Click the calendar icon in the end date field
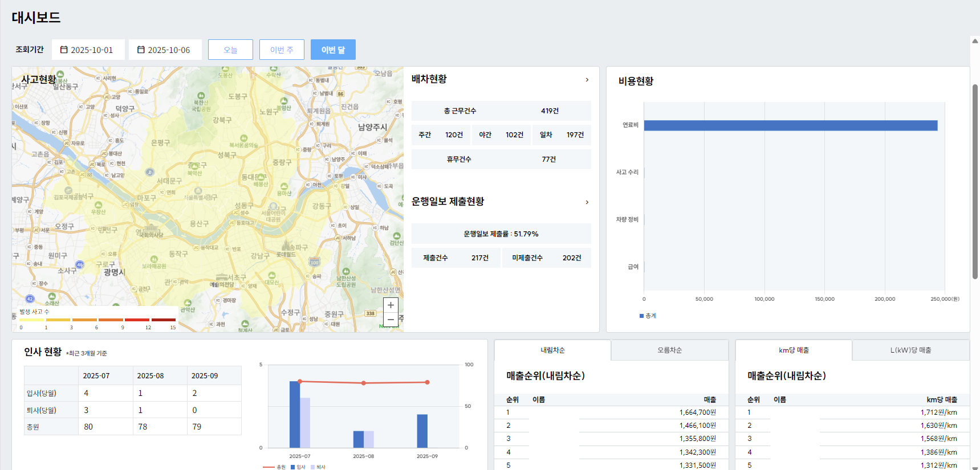The image size is (980, 470). click(x=141, y=50)
